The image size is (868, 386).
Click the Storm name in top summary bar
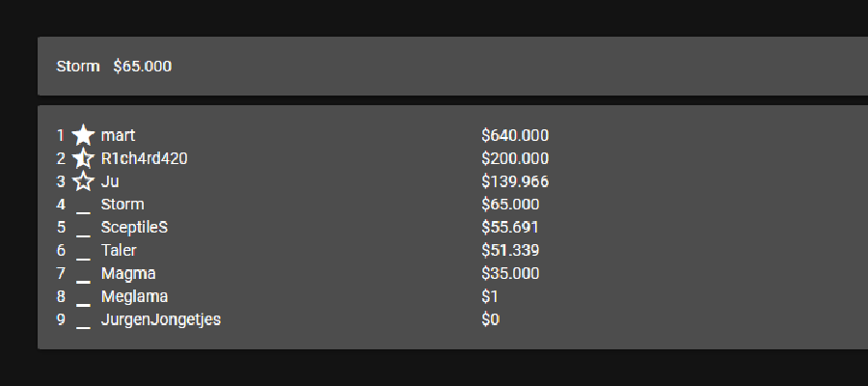[x=78, y=67]
